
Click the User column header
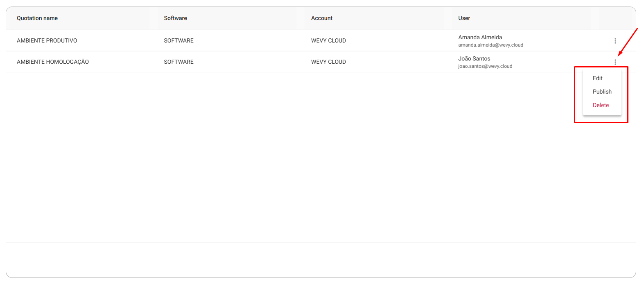(x=464, y=18)
